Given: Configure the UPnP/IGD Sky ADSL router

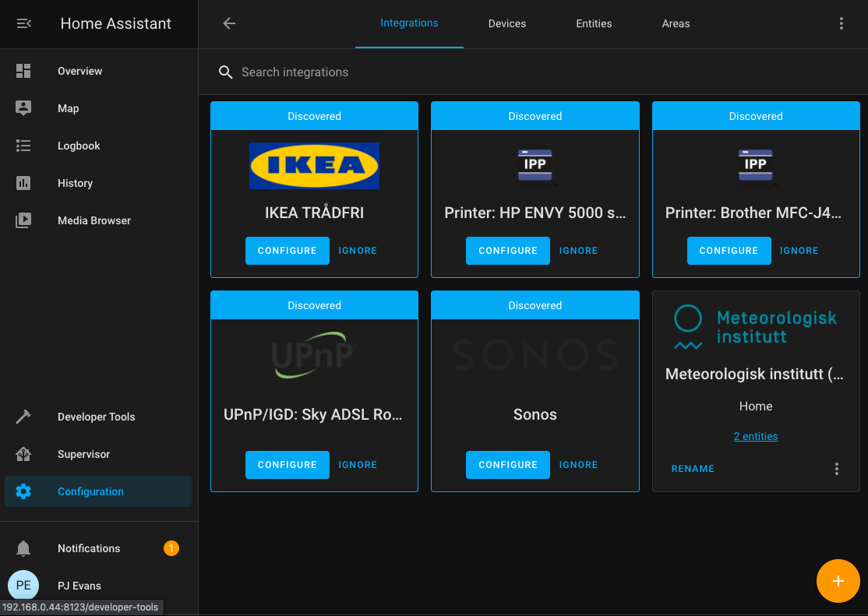Looking at the screenshot, I should click(288, 465).
